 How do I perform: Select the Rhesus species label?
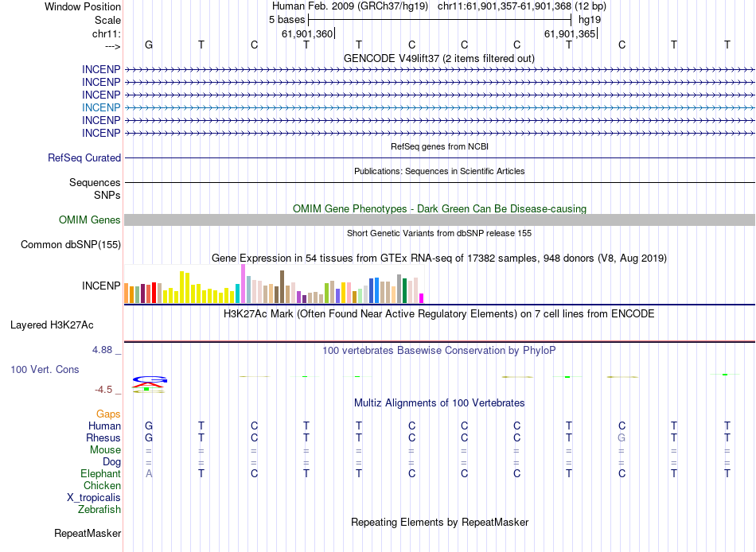pyautogui.click(x=103, y=437)
